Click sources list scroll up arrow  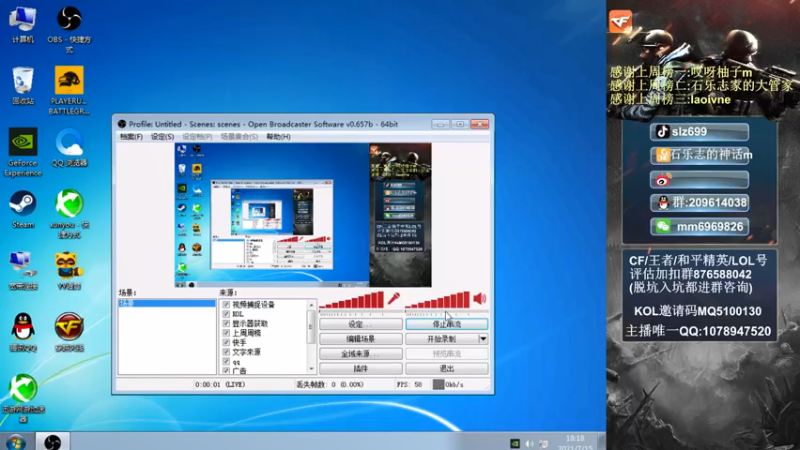coord(311,305)
